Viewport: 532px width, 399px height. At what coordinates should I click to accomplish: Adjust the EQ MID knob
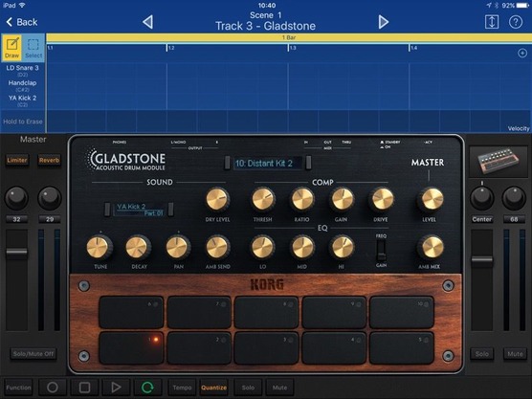point(302,247)
